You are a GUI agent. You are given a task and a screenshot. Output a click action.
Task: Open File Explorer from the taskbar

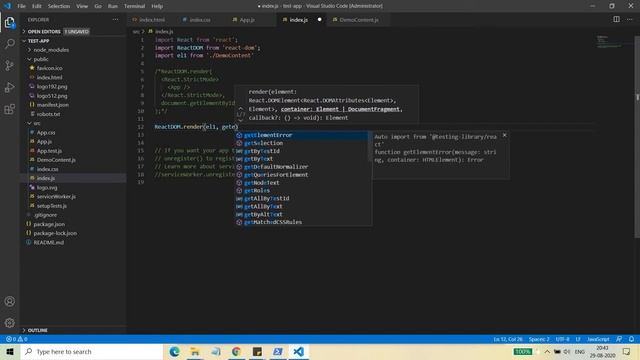pyautogui.click(x=195, y=351)
